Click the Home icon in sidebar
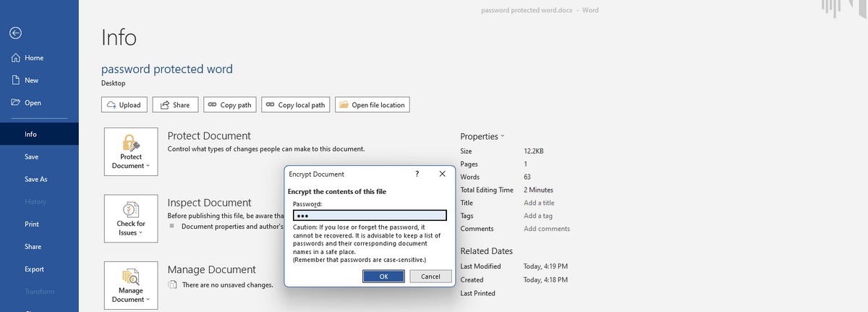This screenshot has width=868, height=312. pos(15,58)
